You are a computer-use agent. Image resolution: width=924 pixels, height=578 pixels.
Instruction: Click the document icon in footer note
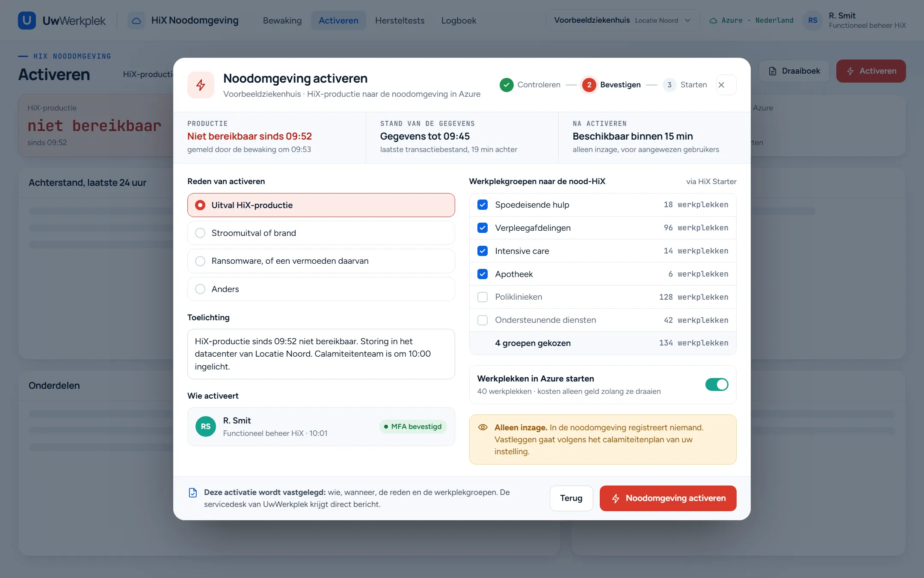193,493
